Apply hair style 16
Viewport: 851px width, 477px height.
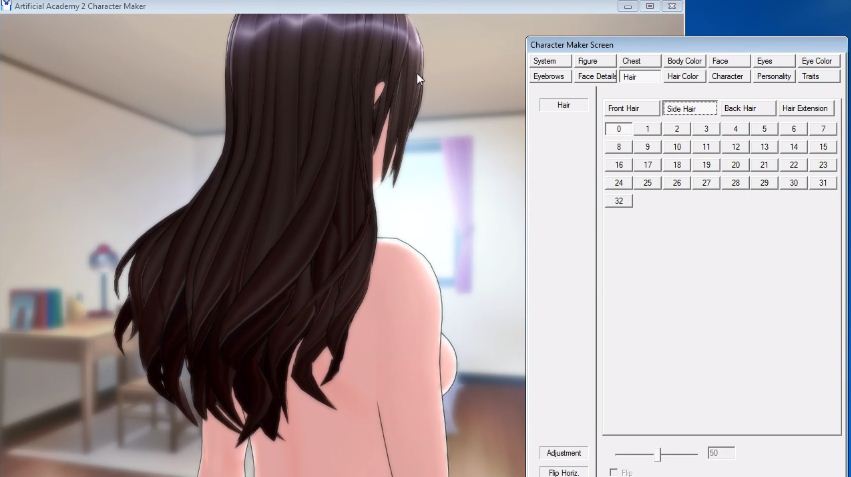point(619,165)
